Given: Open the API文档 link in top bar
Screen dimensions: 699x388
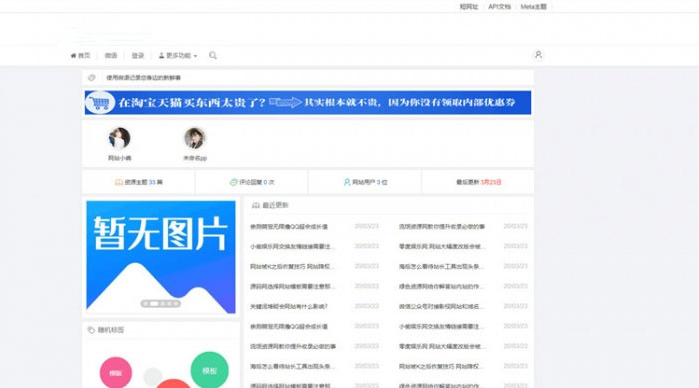Looking at the screenshot, I should (499, 7).
